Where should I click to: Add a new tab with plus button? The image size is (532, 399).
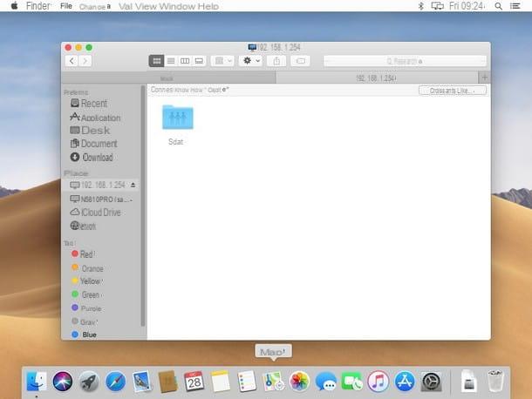coord(485,78)
